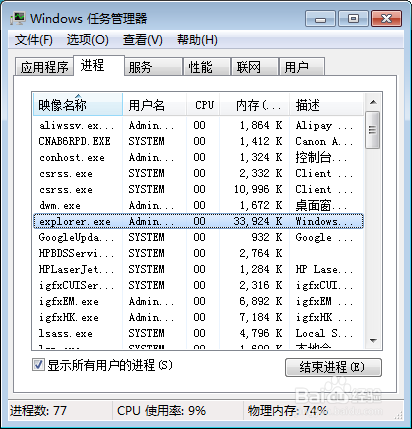Click the HP Lase... description cell

[324, 269]
